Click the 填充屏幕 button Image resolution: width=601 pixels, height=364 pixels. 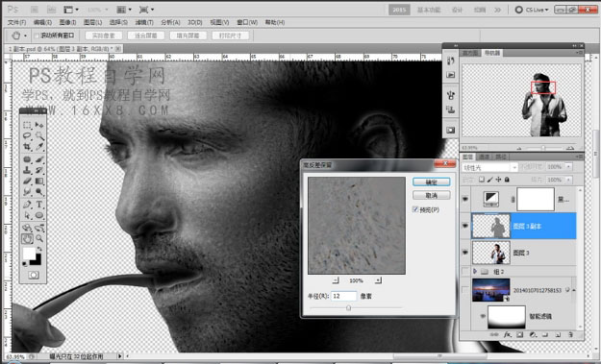tap(188, 36)
